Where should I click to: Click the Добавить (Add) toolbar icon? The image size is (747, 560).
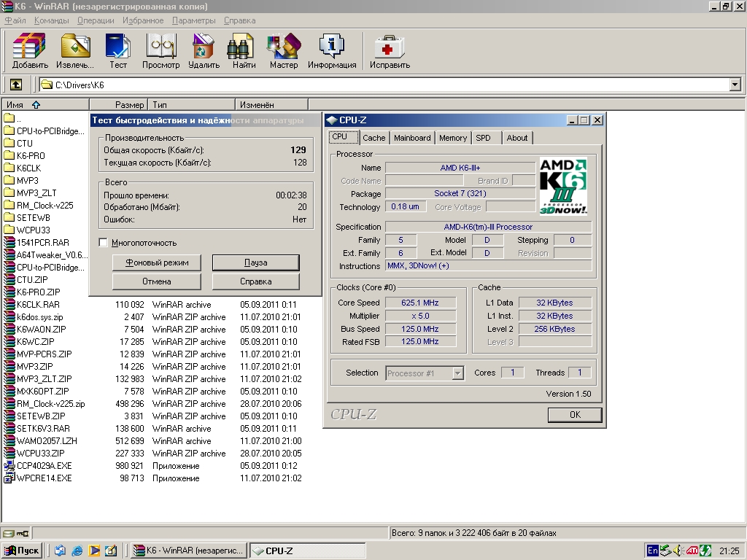pyautogui.click(x=30, y=46)
